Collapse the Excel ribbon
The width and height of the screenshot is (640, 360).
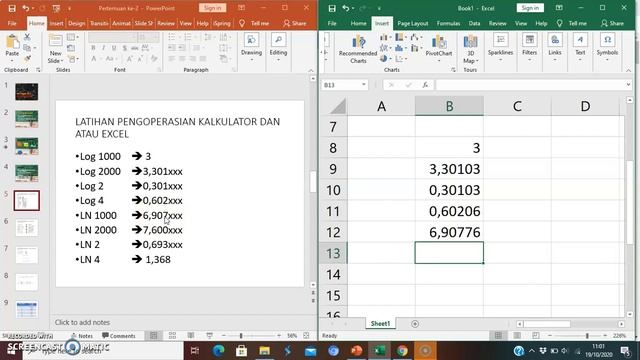point(628,70)
